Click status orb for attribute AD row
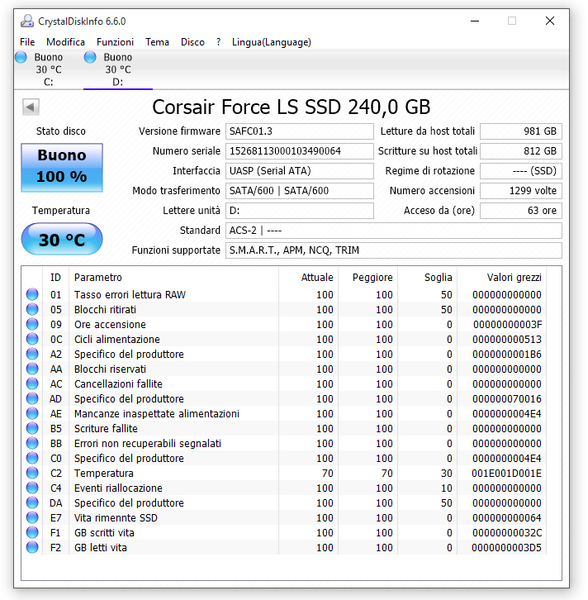The height and width of the screenshot is (600, 588). click(x=32, y=399)
